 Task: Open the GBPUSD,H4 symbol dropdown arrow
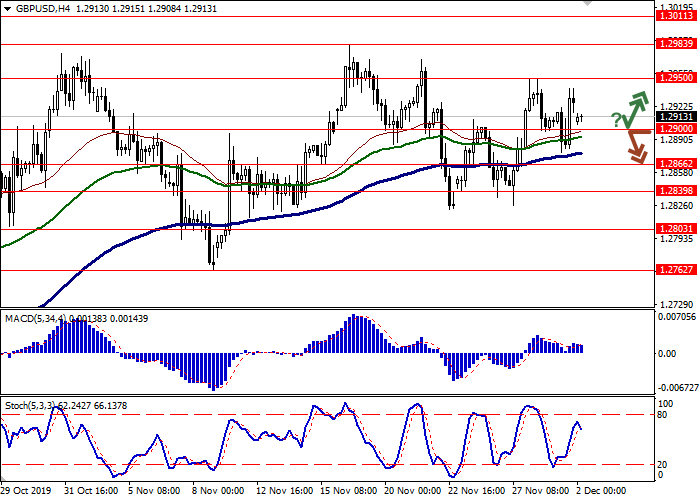click(x=8, y=8)
